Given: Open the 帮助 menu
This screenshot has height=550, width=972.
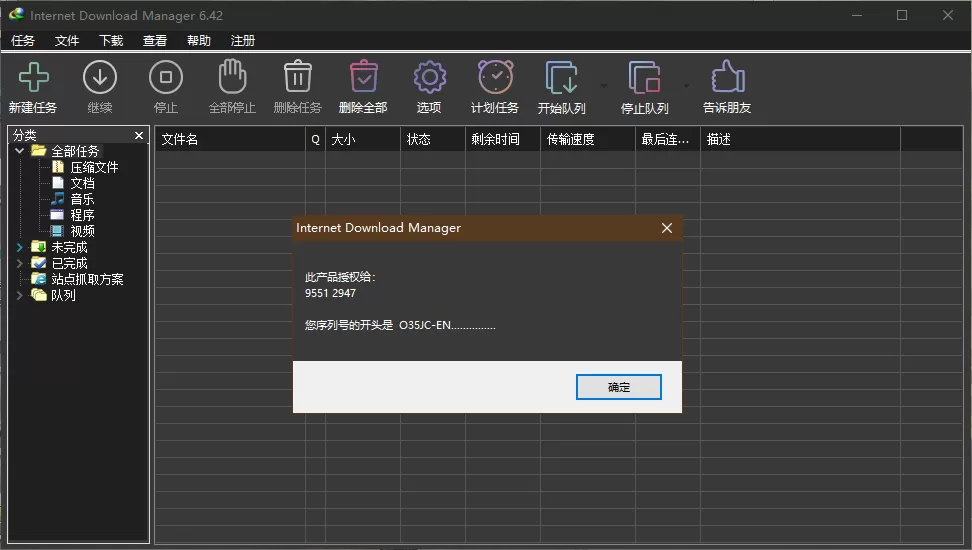Looking at the screenshot, I should (x=199, y=41).
